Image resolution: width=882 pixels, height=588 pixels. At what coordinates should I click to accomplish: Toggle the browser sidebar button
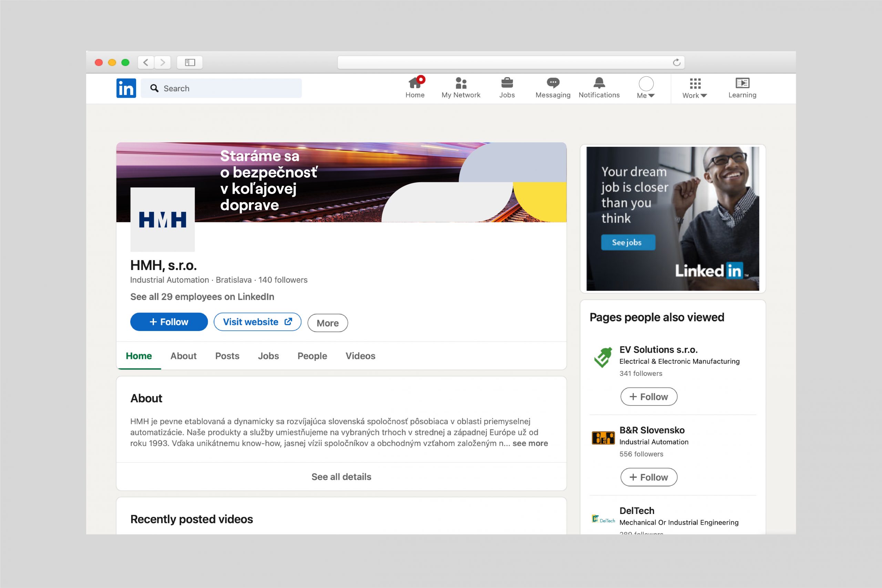click(x=190, y=62)
